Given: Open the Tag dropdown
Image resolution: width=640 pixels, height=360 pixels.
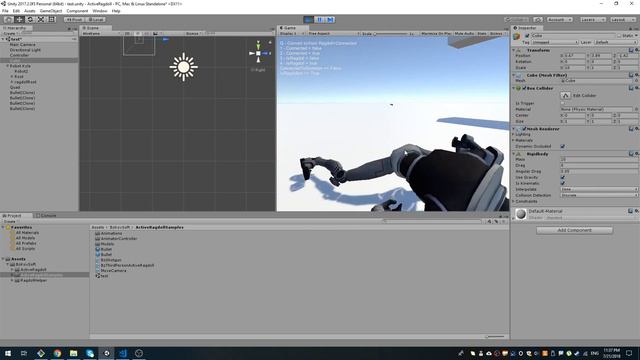Looking at the screenshot, I should 555,42.
